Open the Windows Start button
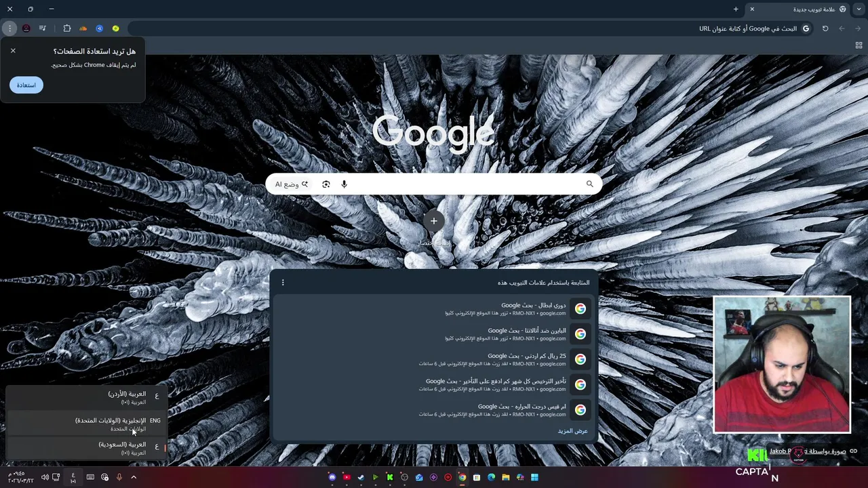868x488 pixels. pos(535,477)
